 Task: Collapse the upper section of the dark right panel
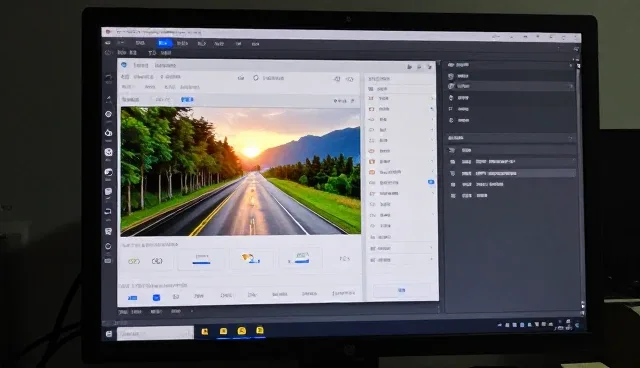pyautogui.click(x=571, y=65)
